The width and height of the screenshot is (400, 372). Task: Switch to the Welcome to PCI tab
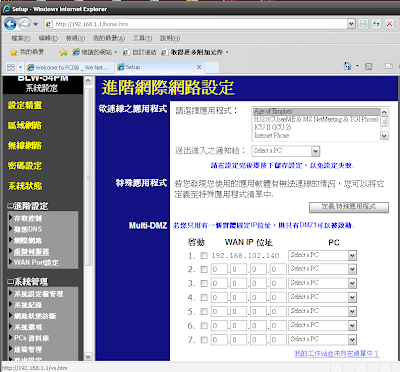pyautogui.click(x=69, y=67)
